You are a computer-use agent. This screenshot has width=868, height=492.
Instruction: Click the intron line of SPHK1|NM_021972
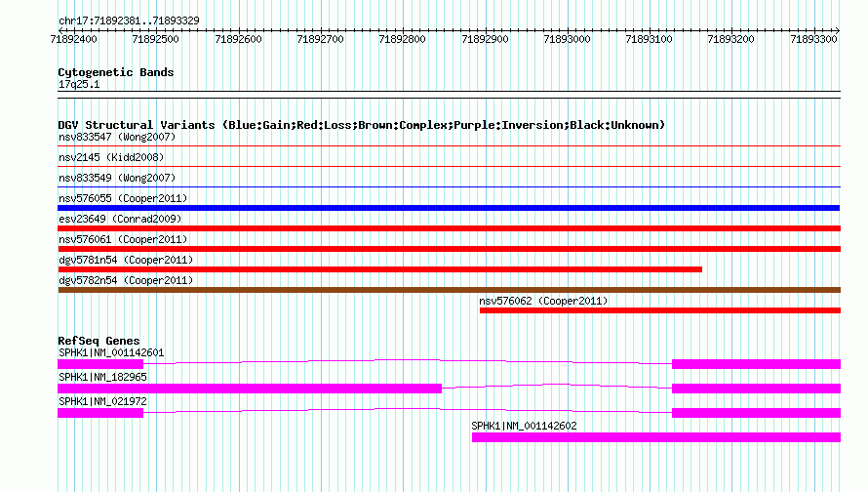(408, 411)
